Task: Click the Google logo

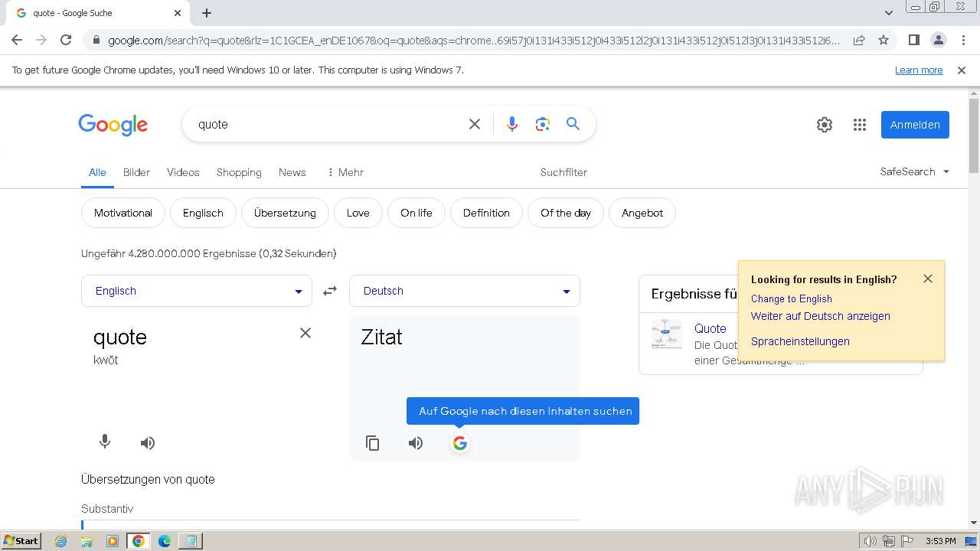Action: click(x=113, y=125)
